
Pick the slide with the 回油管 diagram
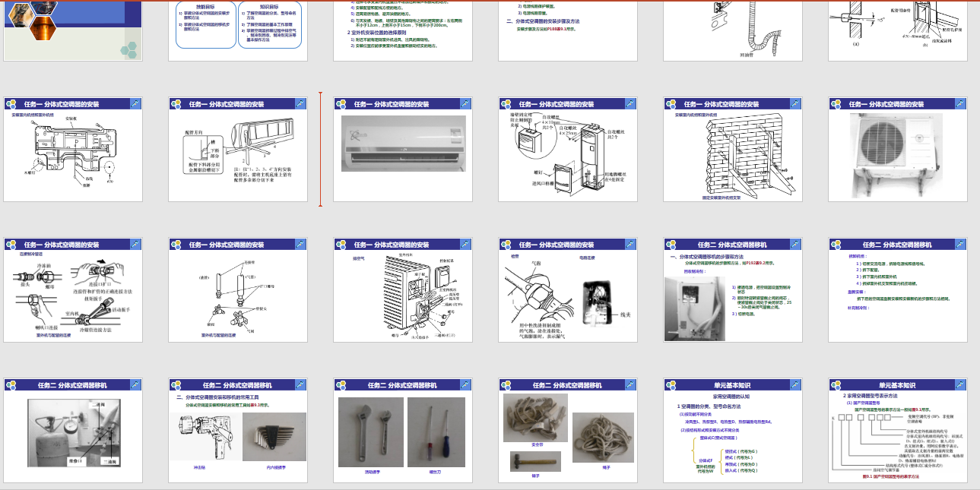click(x=733, y=30)
